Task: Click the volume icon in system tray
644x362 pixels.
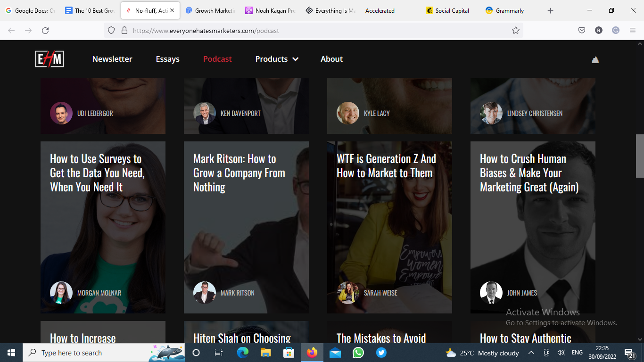Action: click(561, 353)
